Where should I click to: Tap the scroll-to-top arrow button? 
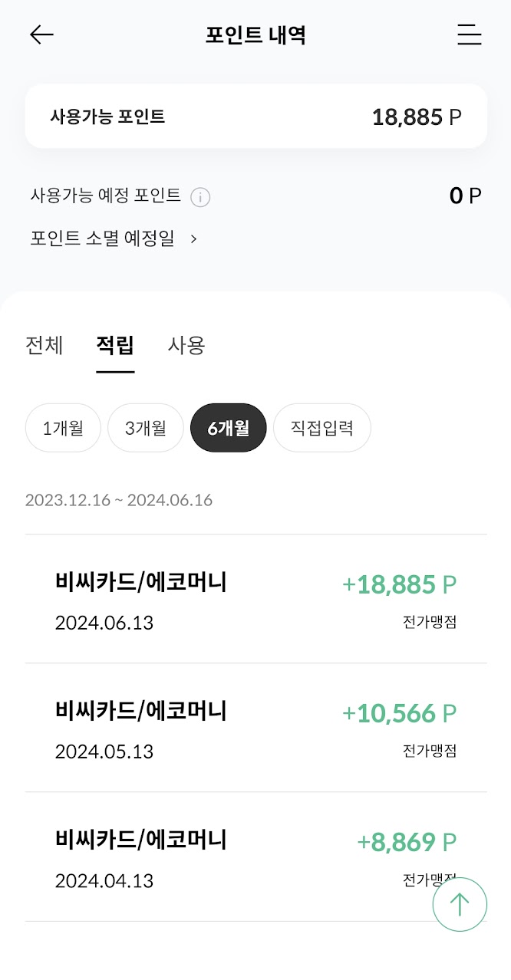click(460, 905)
